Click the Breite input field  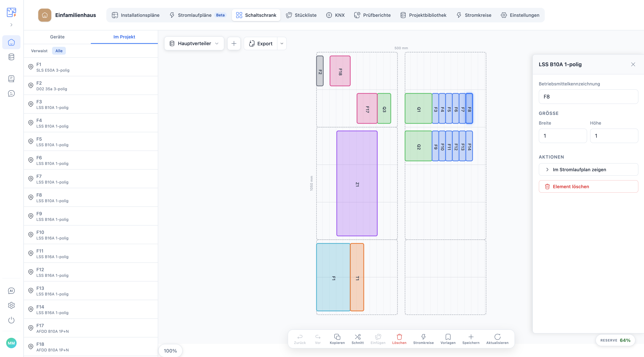click(562, 136)
